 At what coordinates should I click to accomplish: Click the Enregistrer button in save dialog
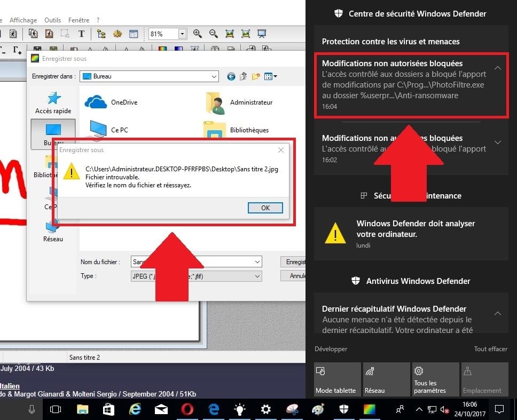click(293, 262)
